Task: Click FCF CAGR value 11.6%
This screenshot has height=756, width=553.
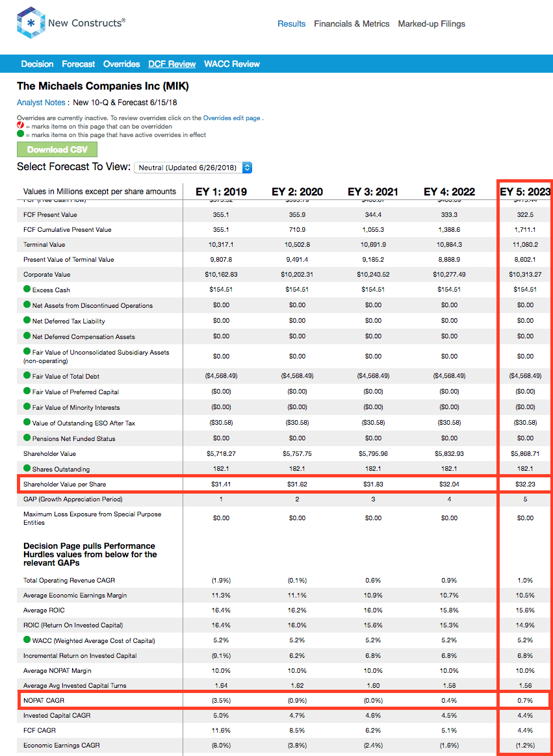Action: point(221,731)
